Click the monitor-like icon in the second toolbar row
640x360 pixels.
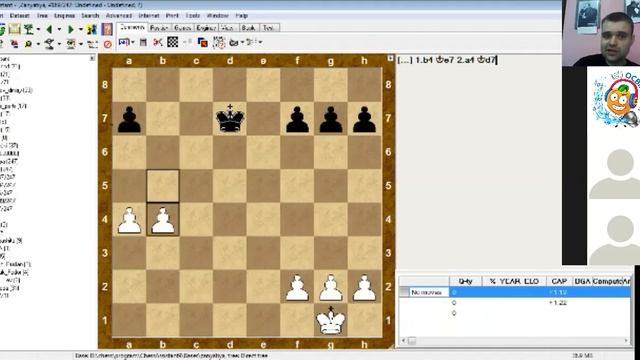pyautogui.click(x=71, y=44)
